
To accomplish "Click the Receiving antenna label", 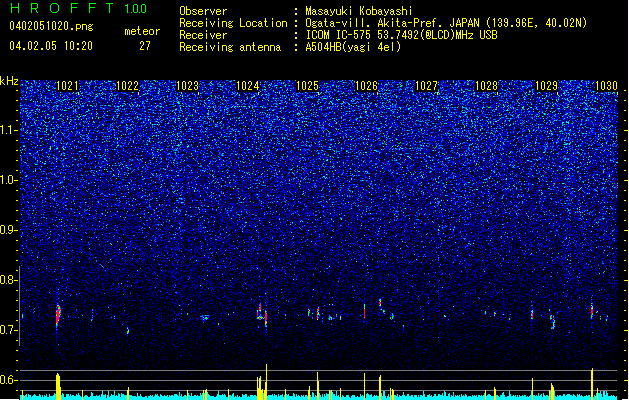I will 230,47.
